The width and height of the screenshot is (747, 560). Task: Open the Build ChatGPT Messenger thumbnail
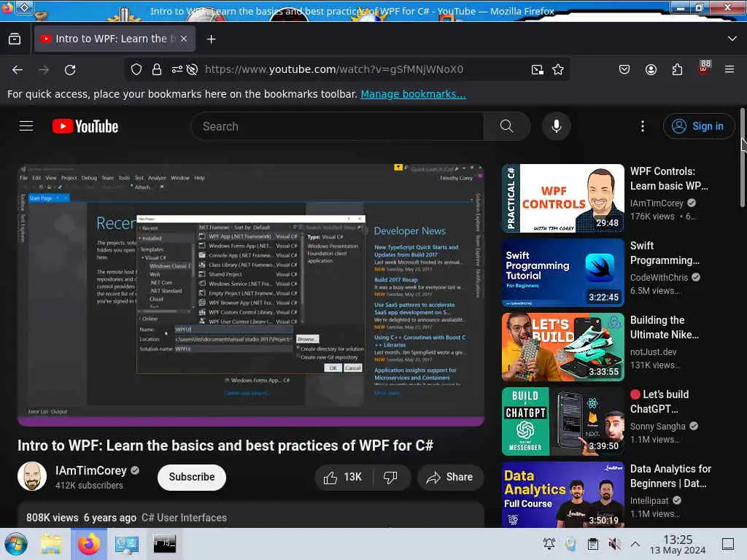(563, 421)
